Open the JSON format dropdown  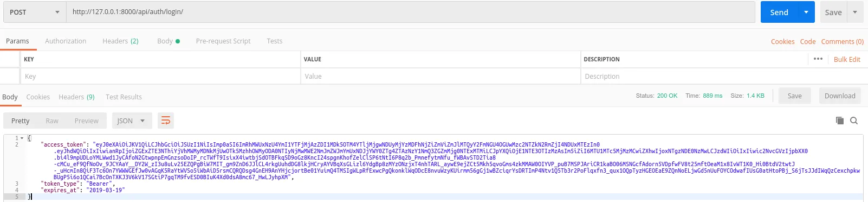132,121
